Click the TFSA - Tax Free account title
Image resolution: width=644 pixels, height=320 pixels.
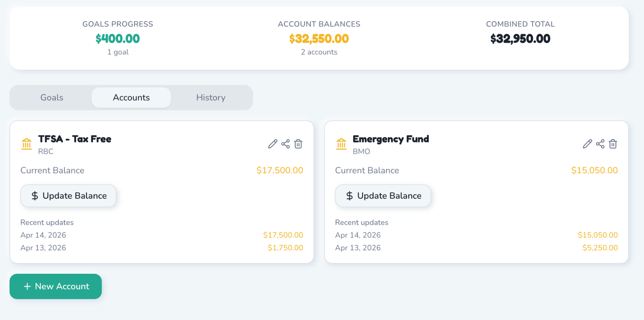74,139
